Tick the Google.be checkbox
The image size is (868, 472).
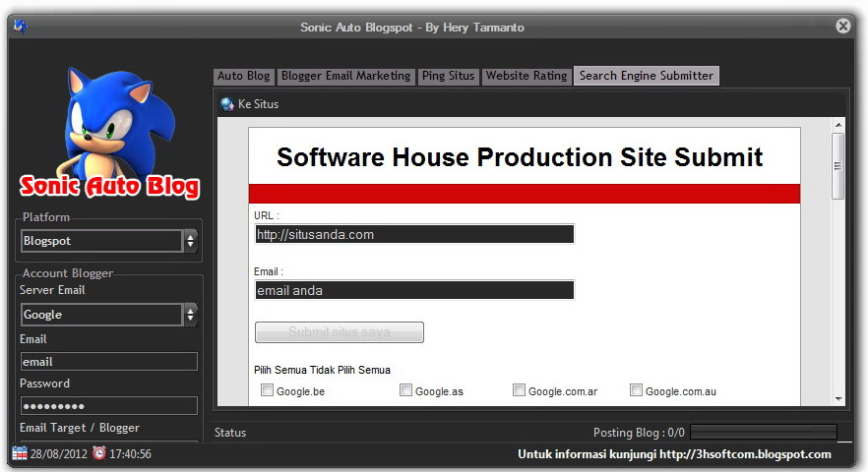(x=267, y=390)
